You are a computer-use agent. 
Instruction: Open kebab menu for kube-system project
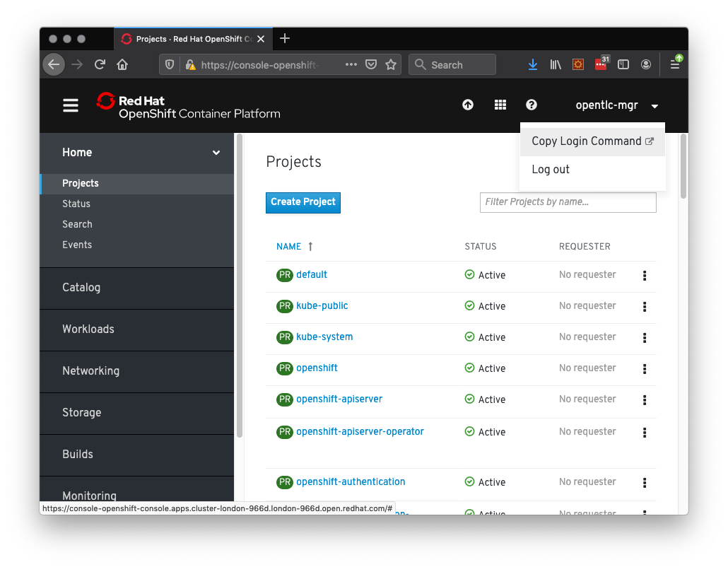tap(644, 338)
